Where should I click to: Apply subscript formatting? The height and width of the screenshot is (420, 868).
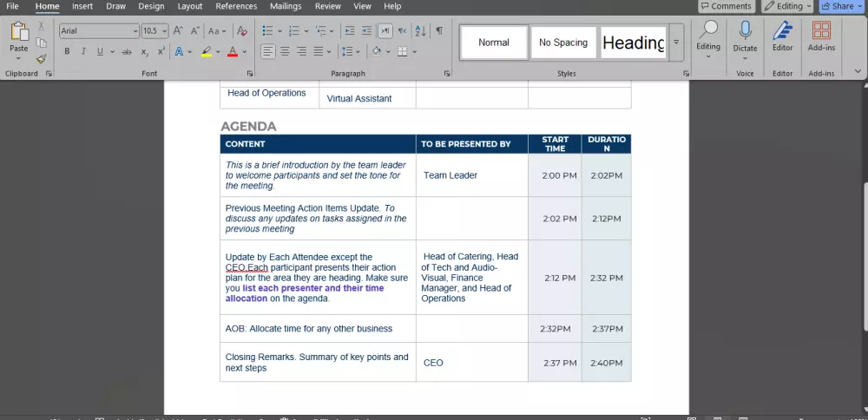144,51
